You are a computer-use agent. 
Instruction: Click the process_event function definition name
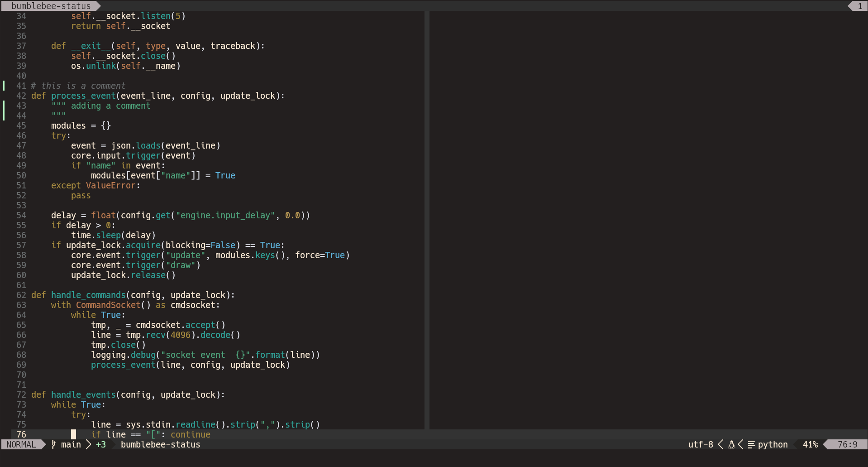click(83, 96)
